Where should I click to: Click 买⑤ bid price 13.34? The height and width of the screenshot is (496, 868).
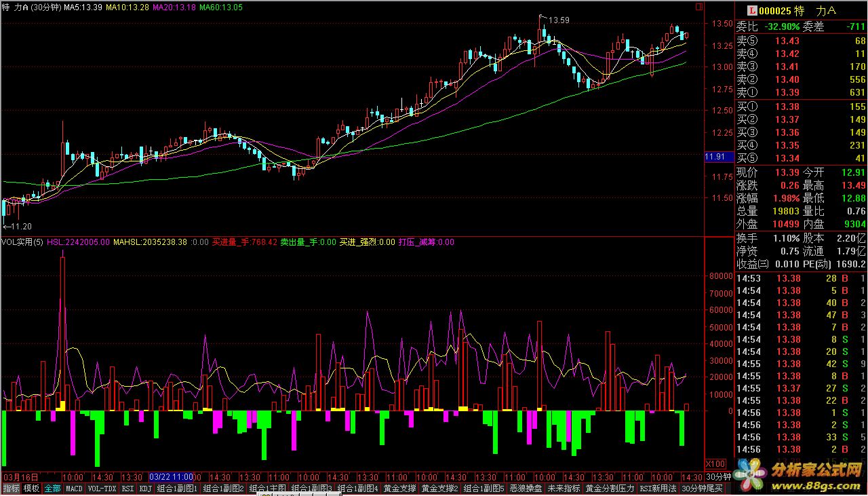coord(787,158)
